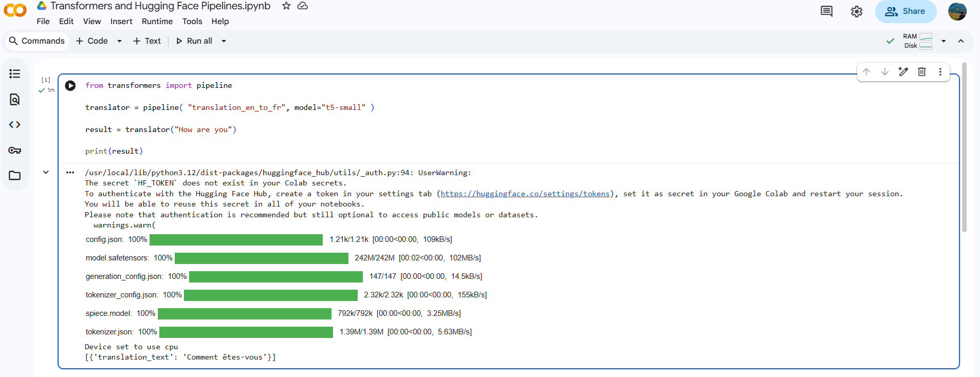The width and height of the screenshot is (980, 377).
Task: Run the code cell with play button
Action: point(70,86)
